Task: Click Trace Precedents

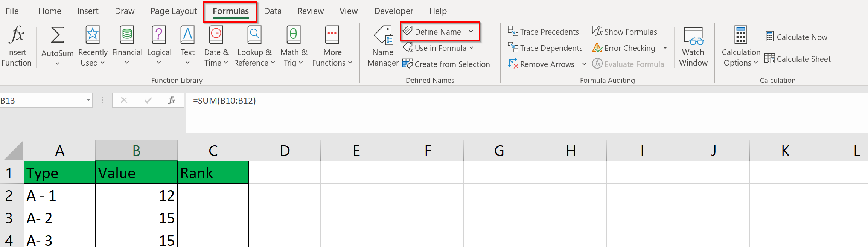Action: [543, 32]
